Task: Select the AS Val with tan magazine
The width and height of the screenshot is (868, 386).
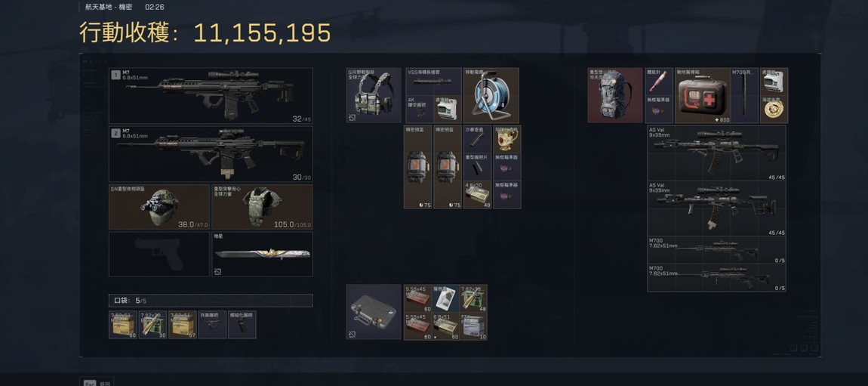Action: click(716, 208)
